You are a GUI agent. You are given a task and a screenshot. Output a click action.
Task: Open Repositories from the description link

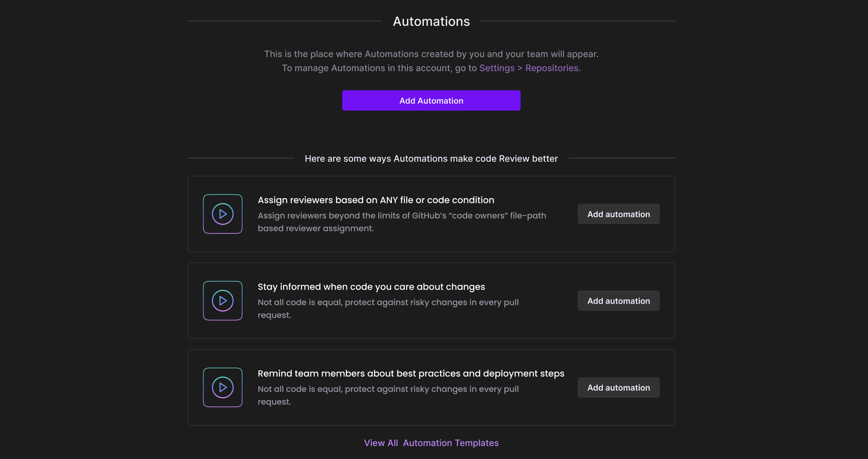click(x=552, y=68)
